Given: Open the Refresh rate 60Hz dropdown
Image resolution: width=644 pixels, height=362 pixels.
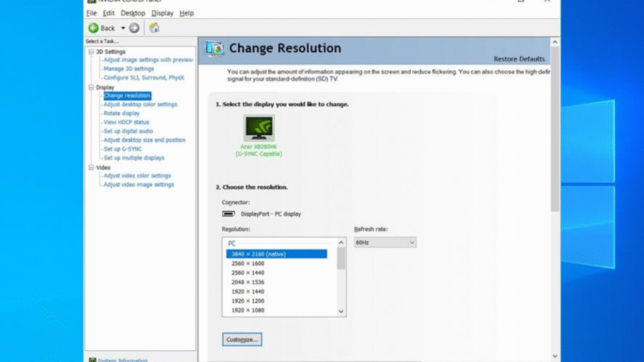Looking at the screenshot, I should (x=385, y=242).
